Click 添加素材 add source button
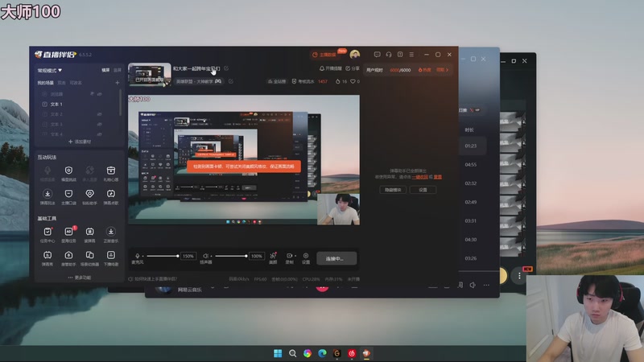Viewport: 644px width, 362px height. pos(80,142)
